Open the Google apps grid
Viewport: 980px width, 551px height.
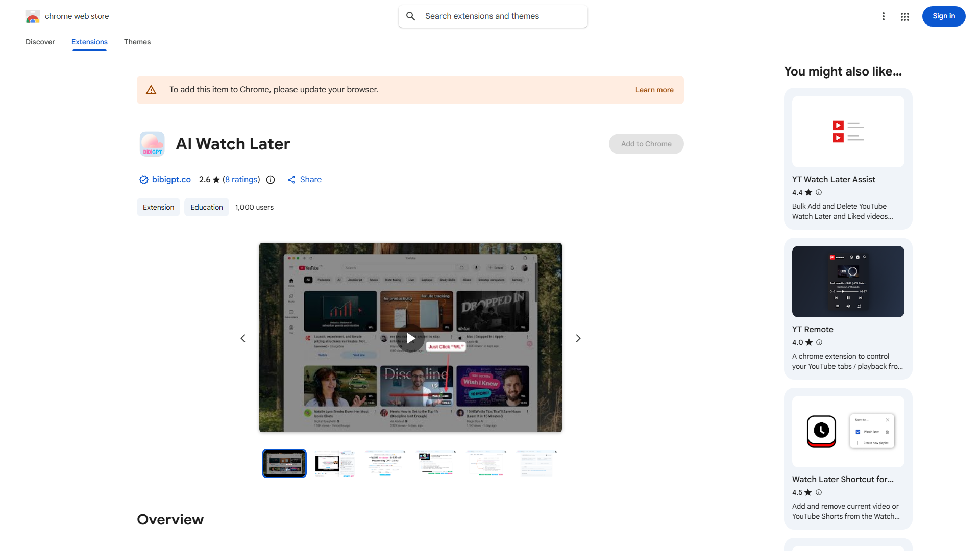tap(904, 17)
